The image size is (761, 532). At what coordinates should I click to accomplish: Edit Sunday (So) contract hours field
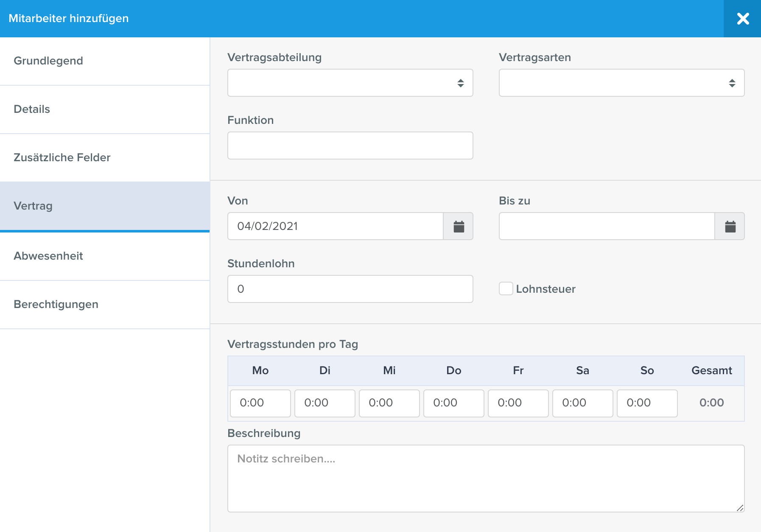[647, 403]
